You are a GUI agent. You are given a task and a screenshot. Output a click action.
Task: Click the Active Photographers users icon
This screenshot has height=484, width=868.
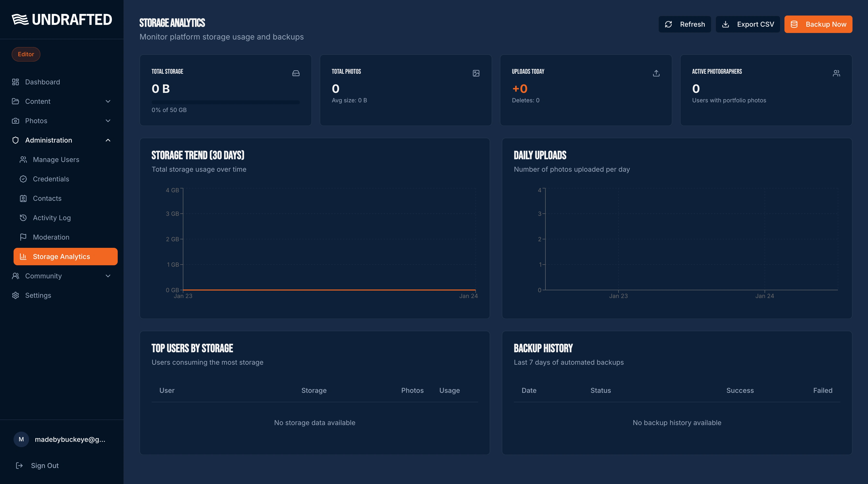[836, 73]
